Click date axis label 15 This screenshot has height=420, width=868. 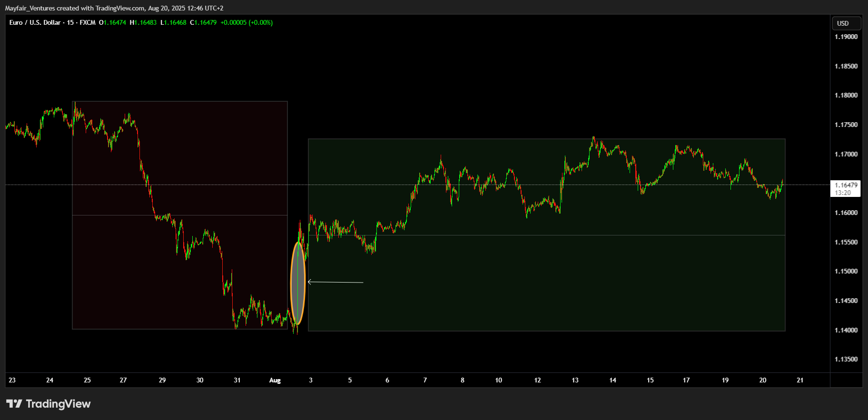click(x=650, y=380)
